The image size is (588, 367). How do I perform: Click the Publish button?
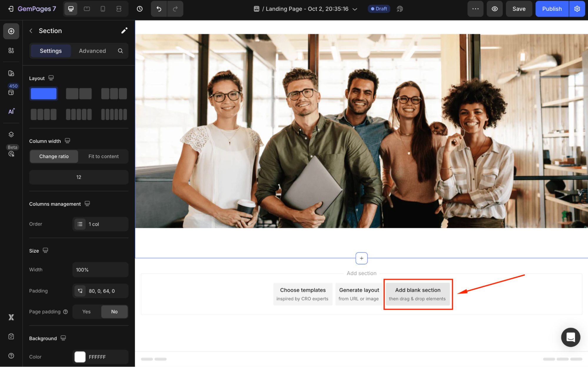552,9
